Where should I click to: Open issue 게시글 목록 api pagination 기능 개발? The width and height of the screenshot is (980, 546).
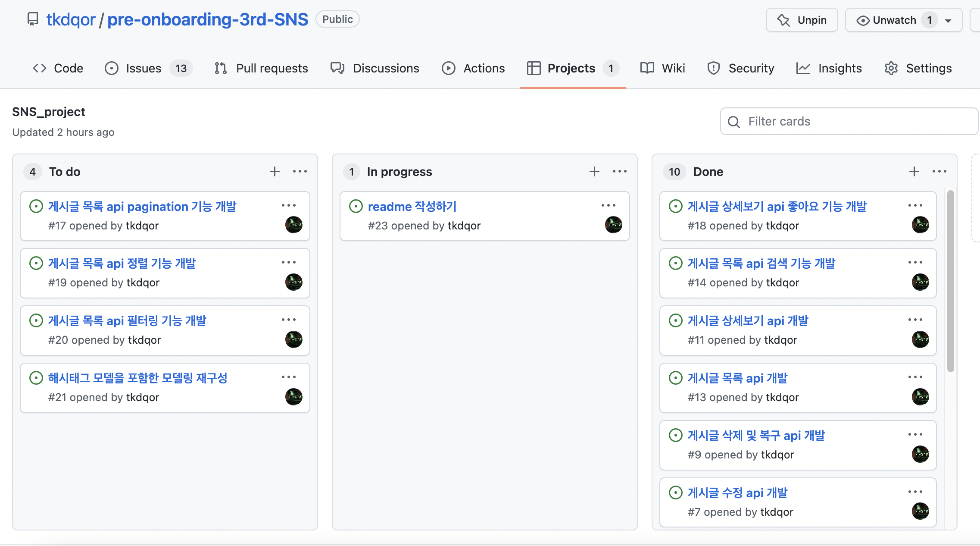(142, 207)
